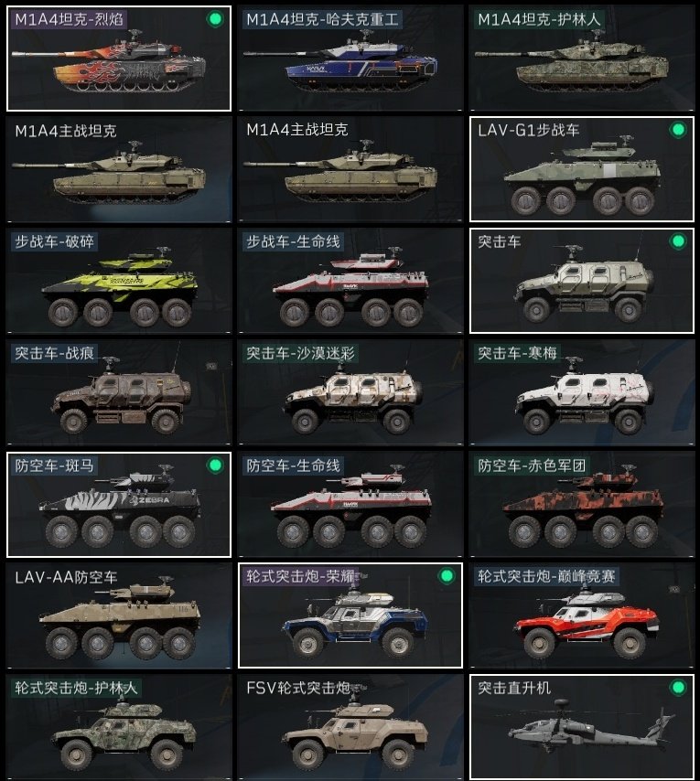Click the green equipped dot on LAV-G1步战车
The image size is (700, 781).
pos(677,130)
